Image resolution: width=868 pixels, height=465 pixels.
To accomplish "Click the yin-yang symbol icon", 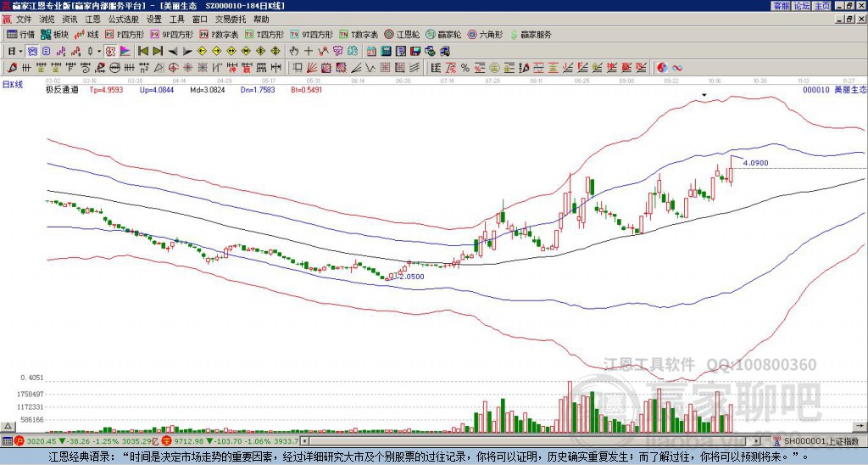I will [x=662, y=68].
